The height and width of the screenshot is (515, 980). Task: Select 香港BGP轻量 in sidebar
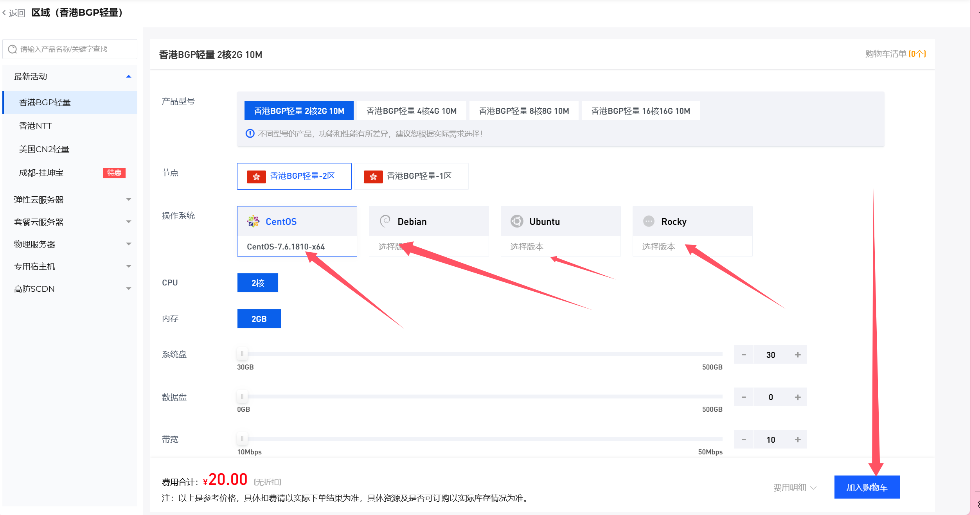coord(70,102)
